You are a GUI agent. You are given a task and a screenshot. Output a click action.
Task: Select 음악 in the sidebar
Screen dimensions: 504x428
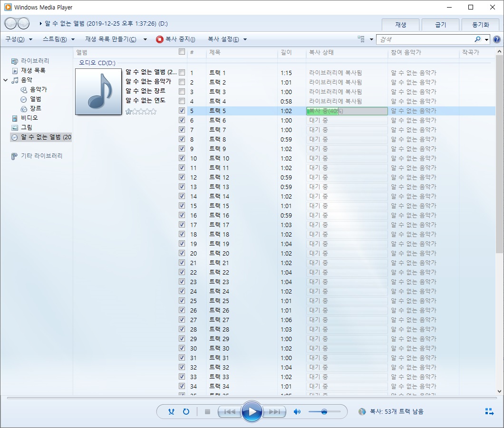26,80
